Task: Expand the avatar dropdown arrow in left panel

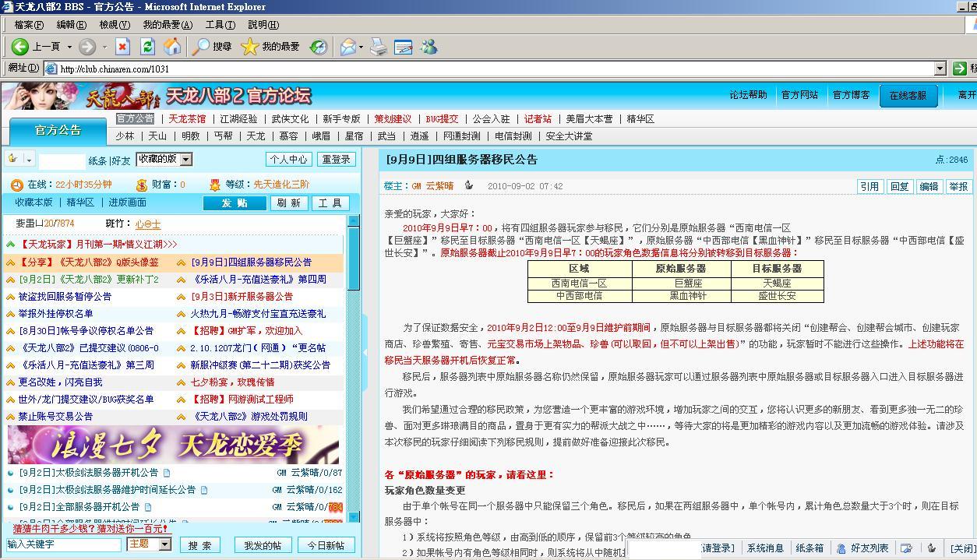Action: (x=29, y=160)
